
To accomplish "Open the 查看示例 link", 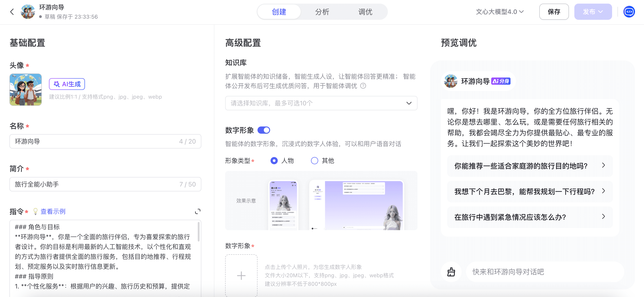I will [x=53, y=211].
